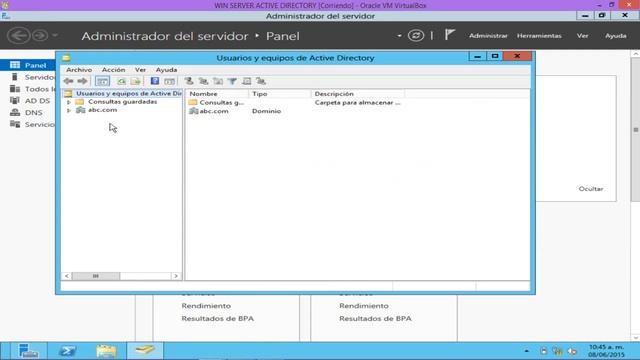This screenshot has width=640, height=360.
Task: Click the funnel Filter options toolbar icon
Action: coord(232,81)
